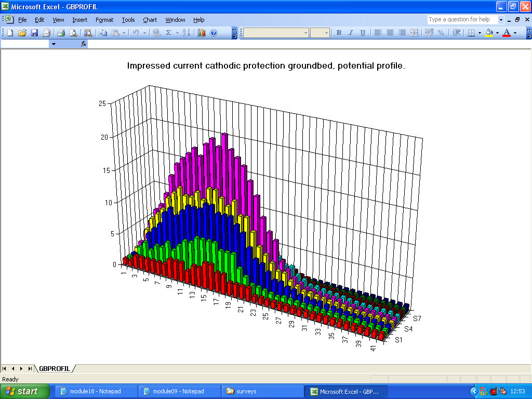Viewport: 532px width, 399px height.
Task: Create a new workbook with New icon
Action: (10, 33)
